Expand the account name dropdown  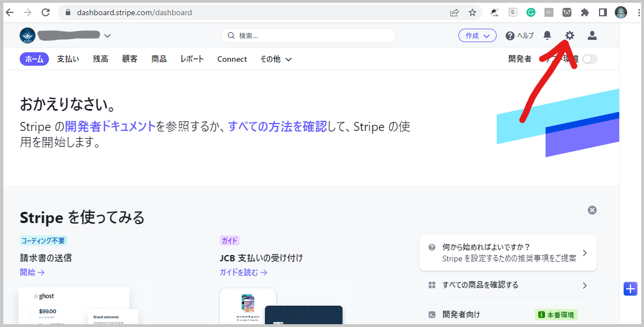[x=107, y=36]
